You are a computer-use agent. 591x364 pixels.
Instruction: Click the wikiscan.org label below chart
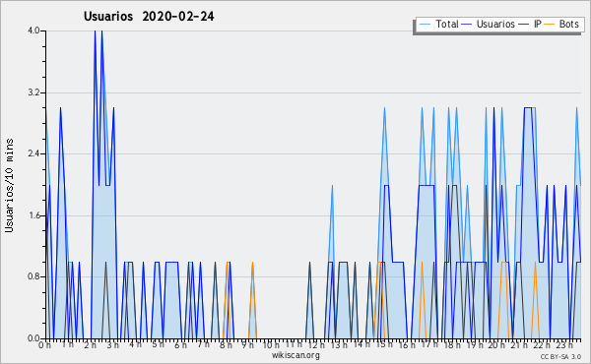(x=295, y=355)
